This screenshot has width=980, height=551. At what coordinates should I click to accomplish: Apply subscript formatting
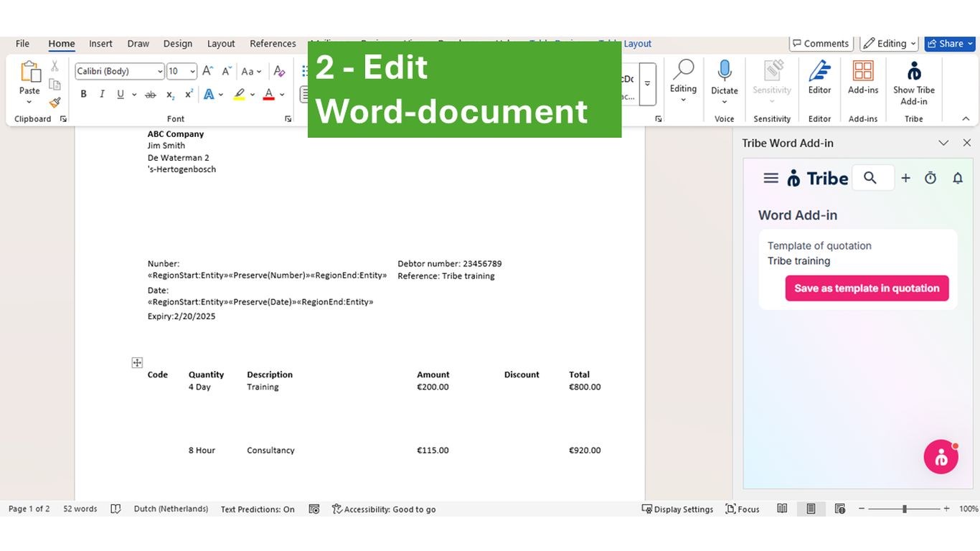170,95
